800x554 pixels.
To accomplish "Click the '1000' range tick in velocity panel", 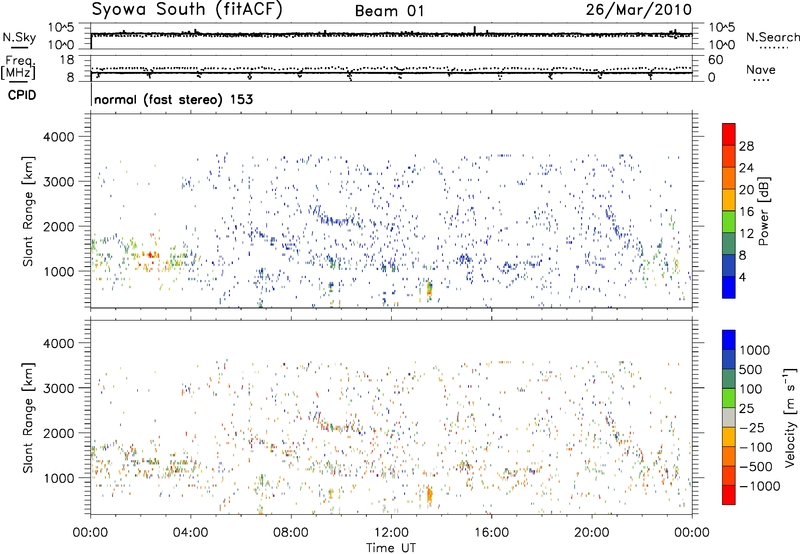I will click(58, 478).
